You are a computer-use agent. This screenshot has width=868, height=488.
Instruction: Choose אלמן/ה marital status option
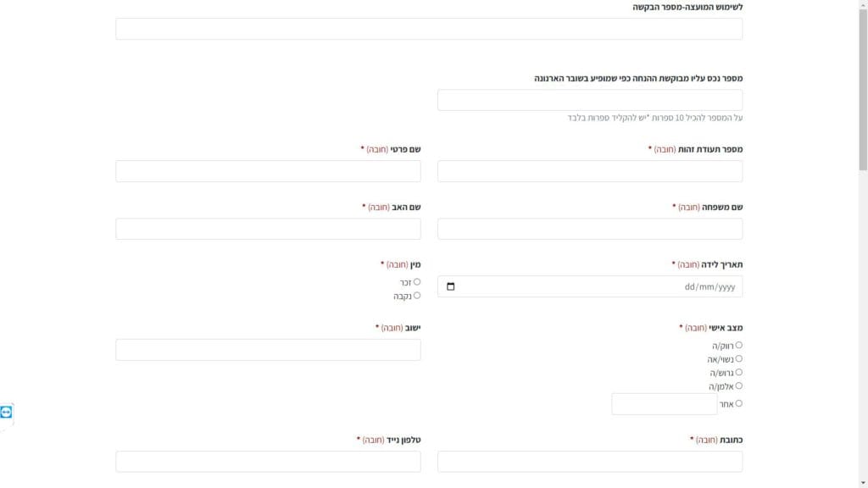click(739, 385)
